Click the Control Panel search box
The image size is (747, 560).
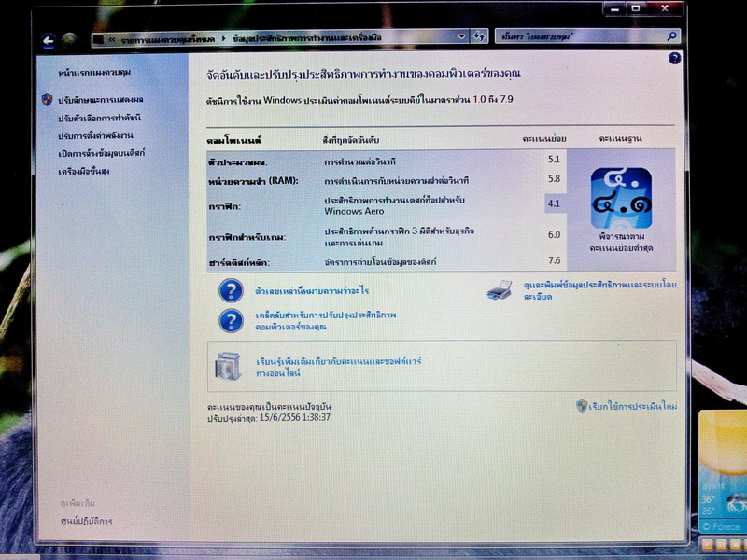(x=587, y=36)
